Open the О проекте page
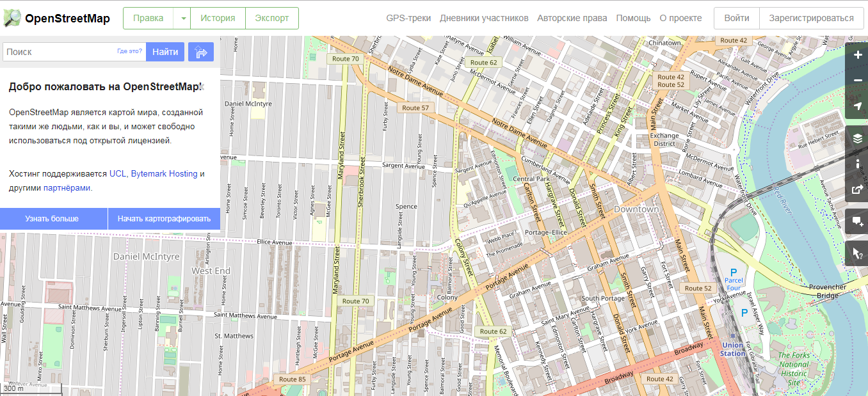This screenshot has height=396, width=868. click(680, 18)
